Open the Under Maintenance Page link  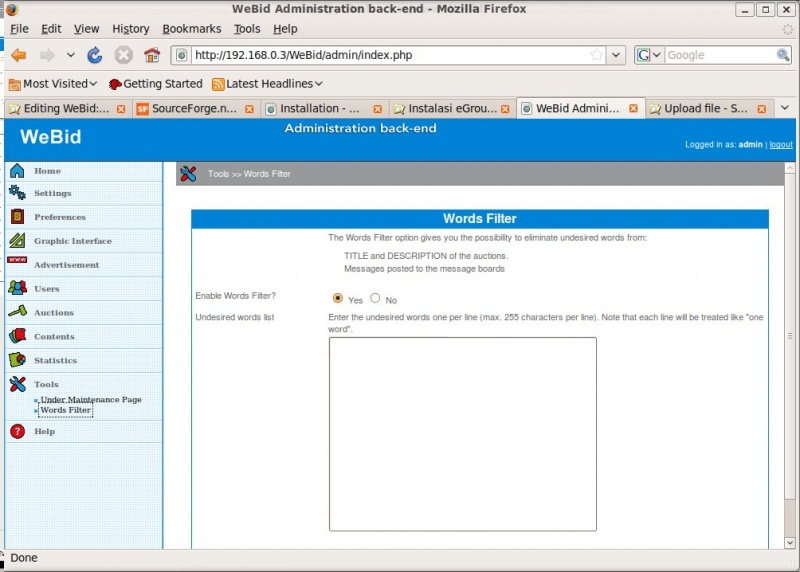pos(91,400)
